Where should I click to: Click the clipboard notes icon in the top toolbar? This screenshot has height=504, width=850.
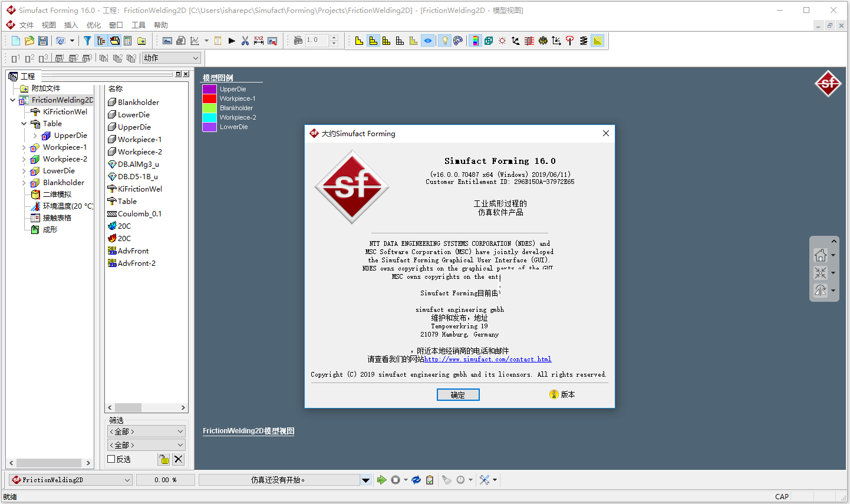(x=218, y=41)
